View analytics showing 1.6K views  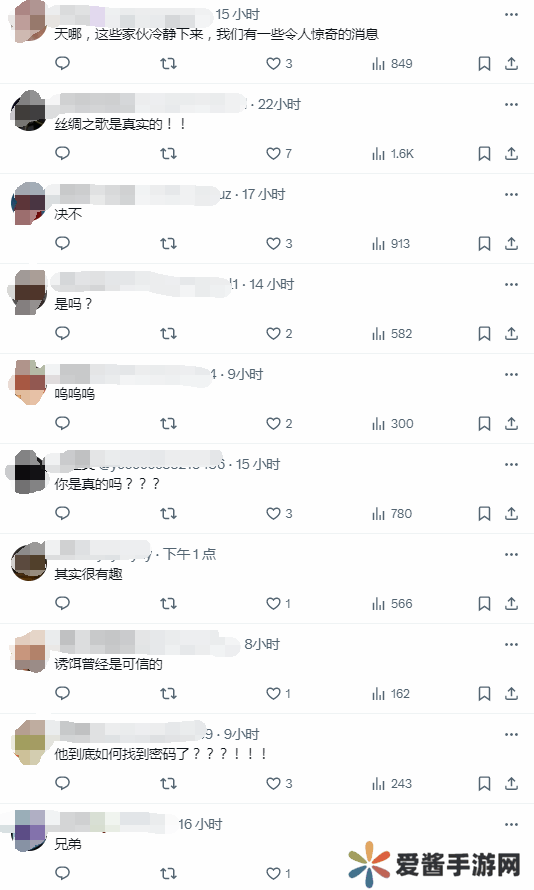pyautogui.click(x=393, y=154)
